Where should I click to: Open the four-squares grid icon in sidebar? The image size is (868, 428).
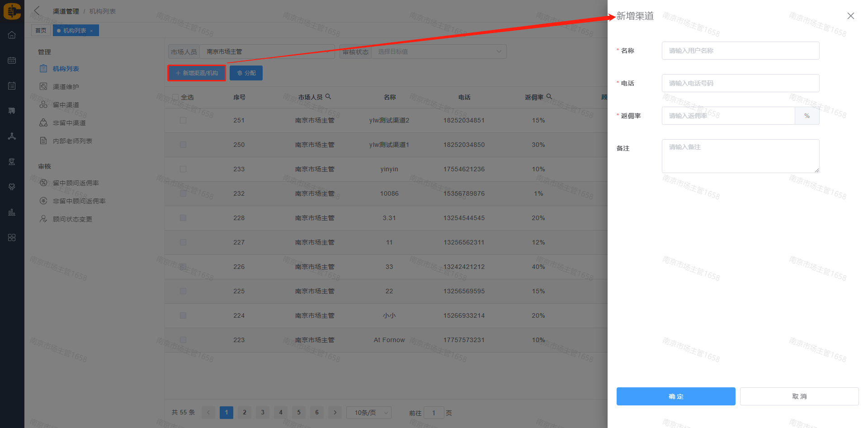tap(12, 238)
